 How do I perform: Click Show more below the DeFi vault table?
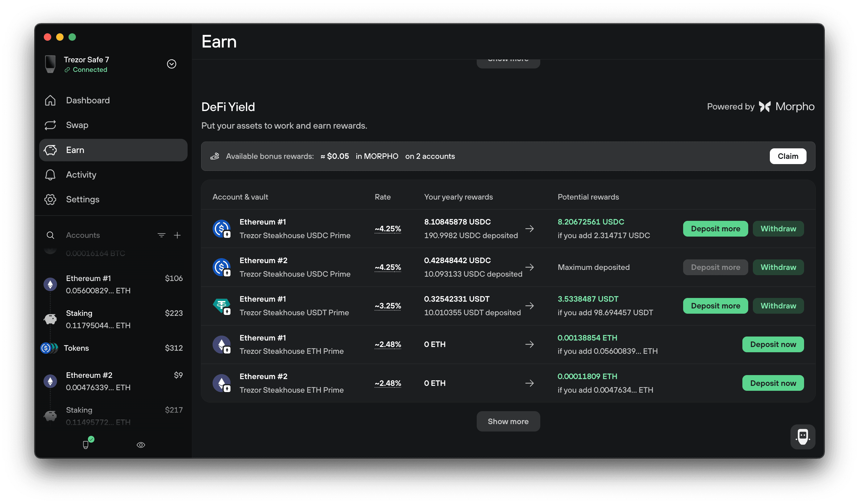508,422
